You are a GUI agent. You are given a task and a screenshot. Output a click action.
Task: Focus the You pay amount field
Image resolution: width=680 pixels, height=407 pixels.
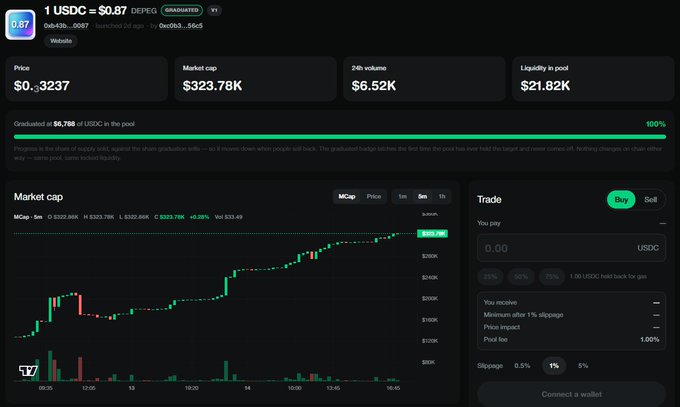(571, 248)
